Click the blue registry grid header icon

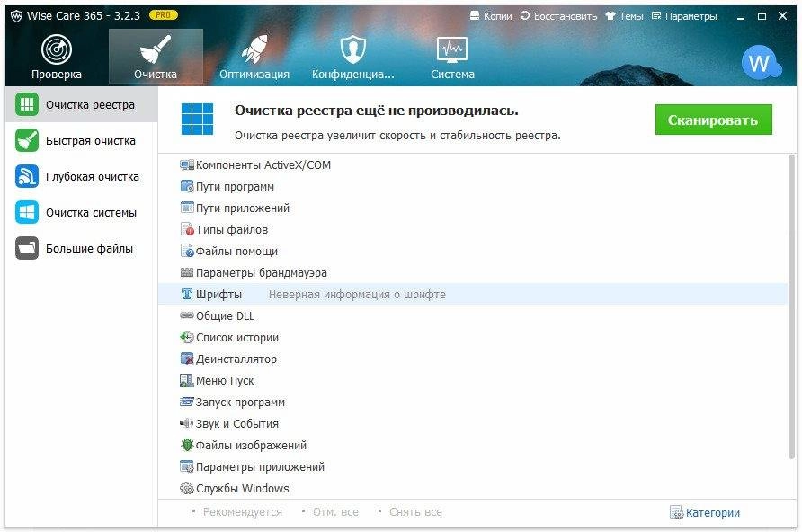[x=197, y=120]
